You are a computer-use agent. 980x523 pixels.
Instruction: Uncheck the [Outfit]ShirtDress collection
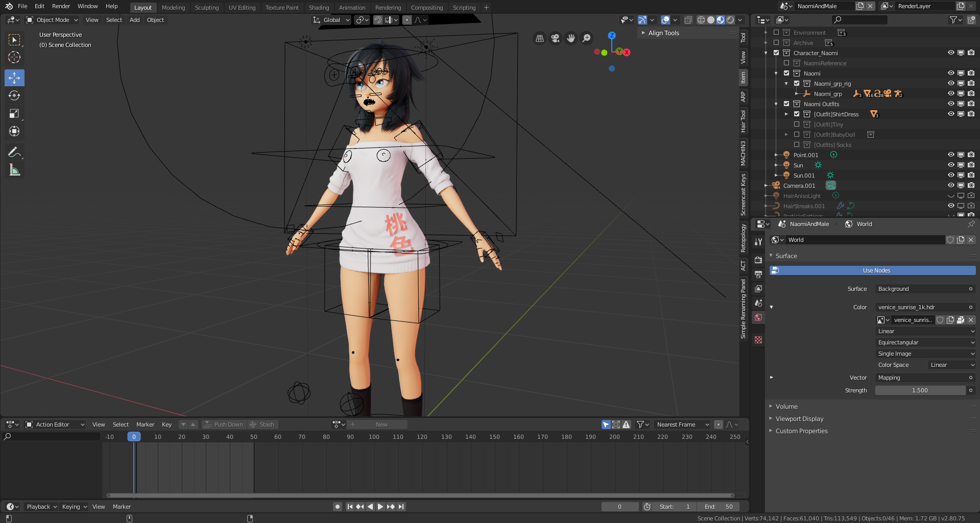coord(797,114)
